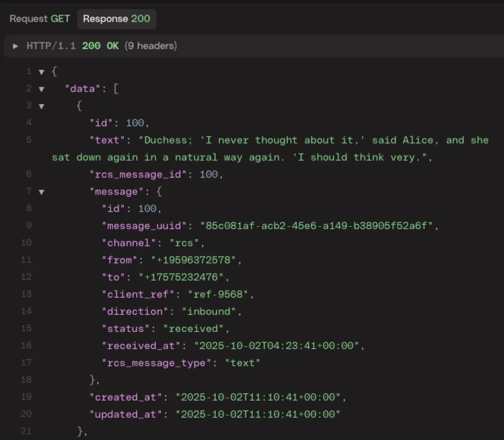Expand the 9 headers disclosure triangle
Screen dimensions: 504x440
coord(16,46)
